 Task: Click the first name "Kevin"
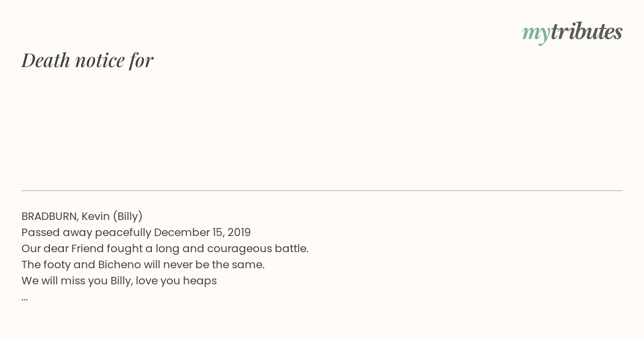95,216
